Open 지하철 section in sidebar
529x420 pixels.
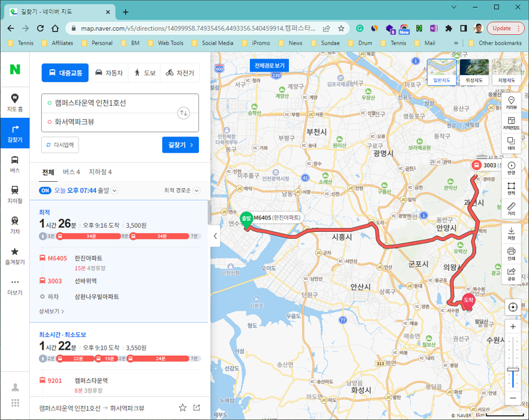coord(15,194)
